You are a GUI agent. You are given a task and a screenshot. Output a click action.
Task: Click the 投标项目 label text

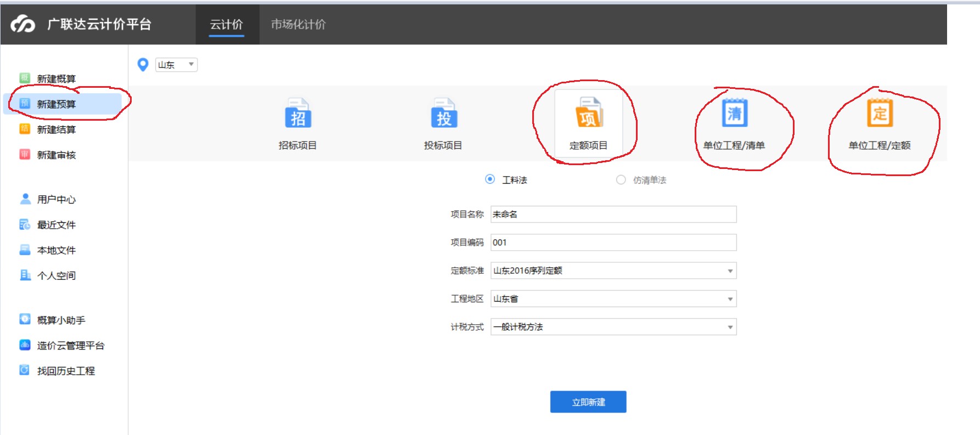pyautogui.click(x=443, y=145)
